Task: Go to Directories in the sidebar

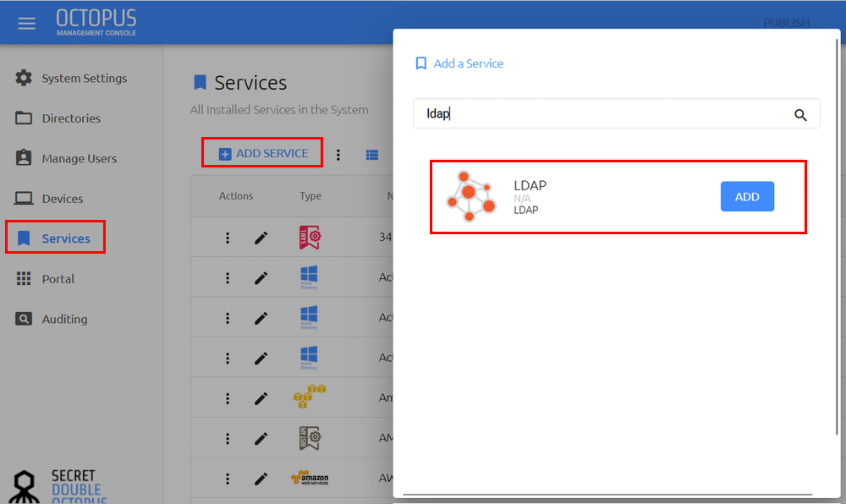Action: [x=58, y=118]
